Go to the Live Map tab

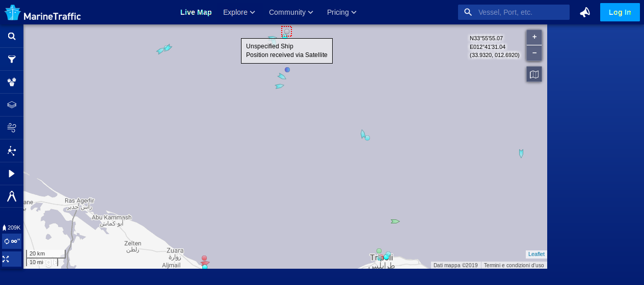(x=196, y=12)
